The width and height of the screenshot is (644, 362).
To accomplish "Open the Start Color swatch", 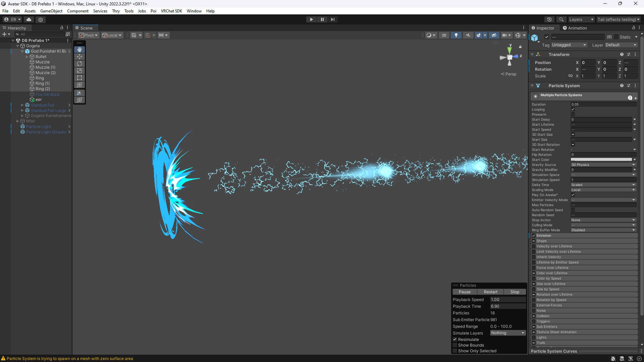I will tap(601, 160).
